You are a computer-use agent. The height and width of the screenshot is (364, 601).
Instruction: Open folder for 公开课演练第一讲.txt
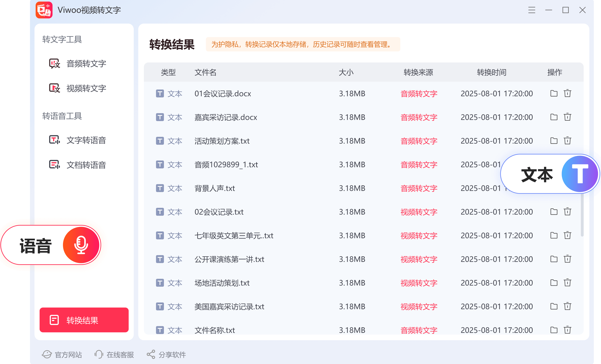point(554,259)
